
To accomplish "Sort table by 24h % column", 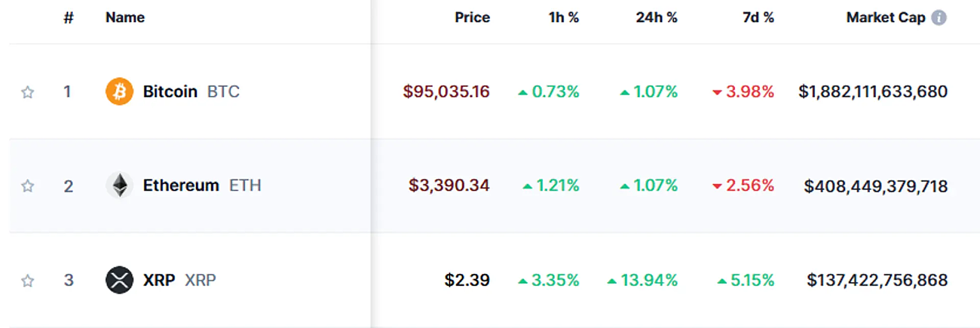I will 657,18.
